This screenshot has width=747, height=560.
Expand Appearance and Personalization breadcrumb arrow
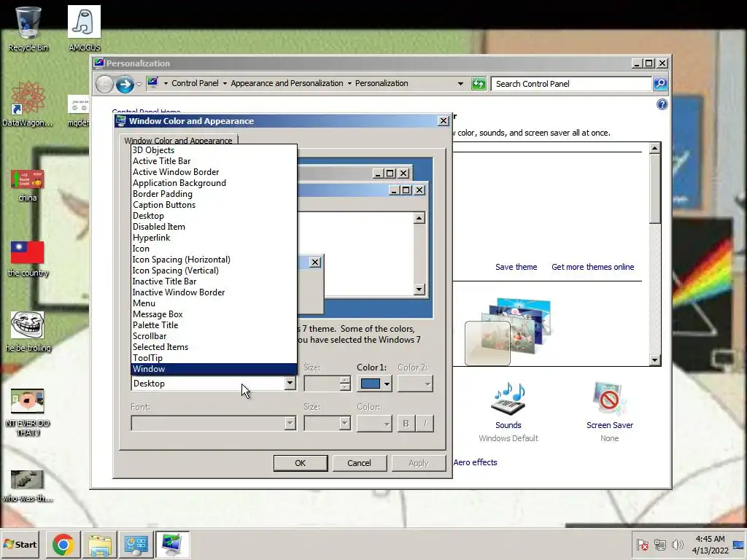click(x=349, y=83)
